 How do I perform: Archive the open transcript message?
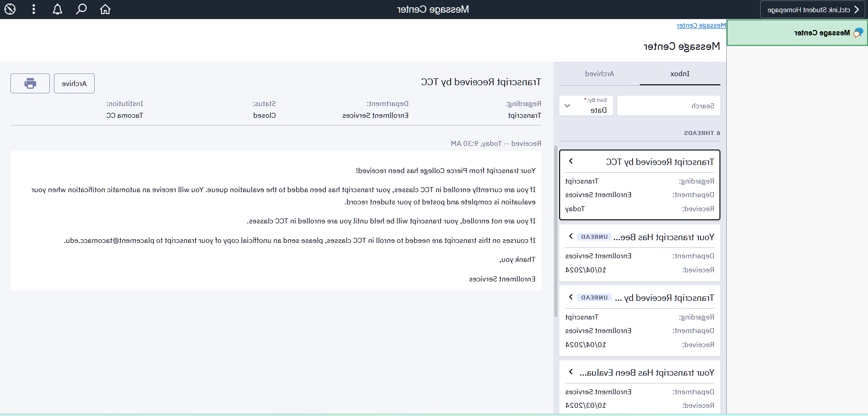click(74, 83)
